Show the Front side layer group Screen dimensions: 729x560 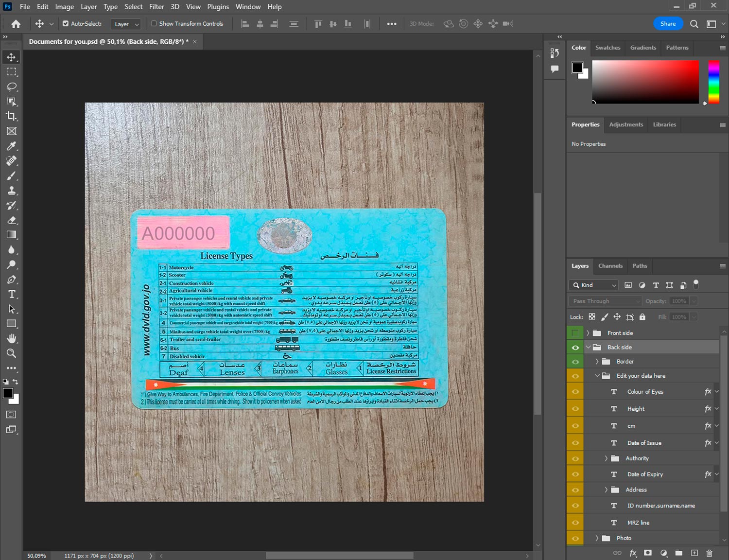575,333
